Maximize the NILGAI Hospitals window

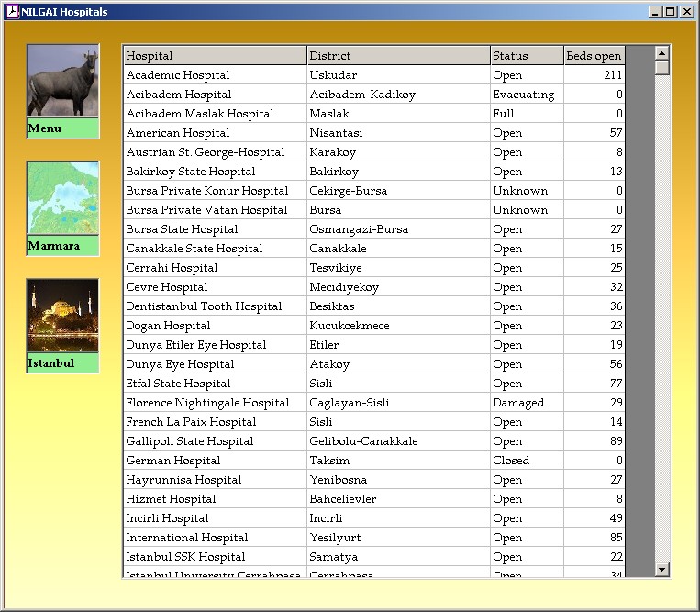671,12
